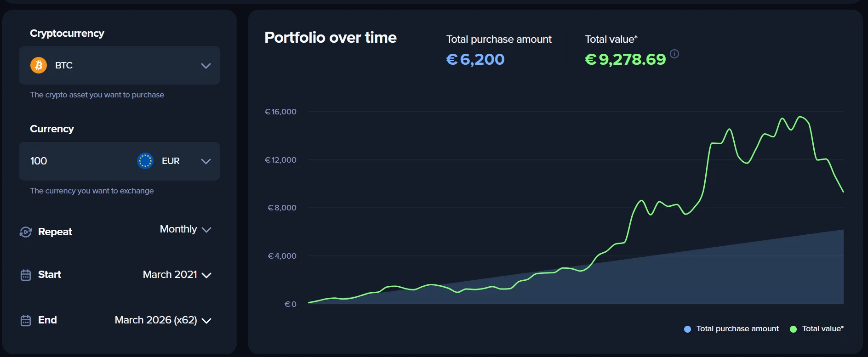The image size is (868, 357).
Task: Click the Portfolio over time heading
Action: tap(331, 38)
